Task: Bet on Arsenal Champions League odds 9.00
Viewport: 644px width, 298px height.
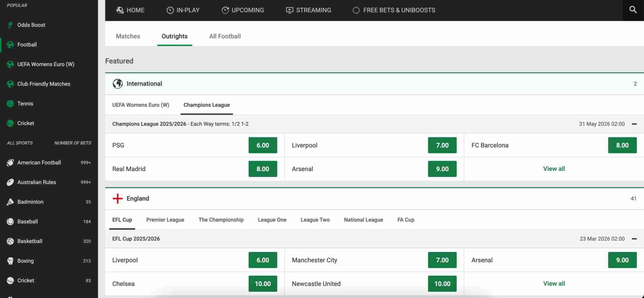Action: [442, 169]
